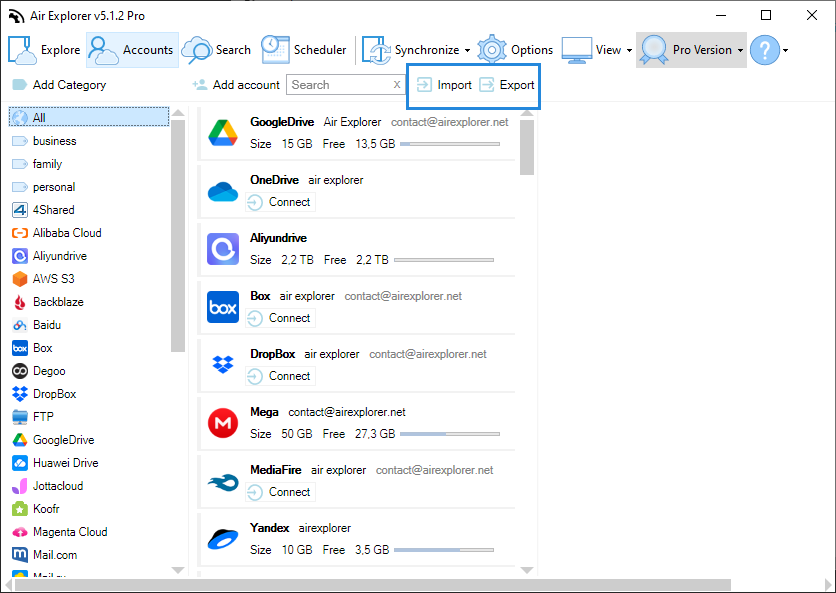Open Options gear settings
Image resolution: width=836 pixels, height=593 pixels.
coord(515,50)
